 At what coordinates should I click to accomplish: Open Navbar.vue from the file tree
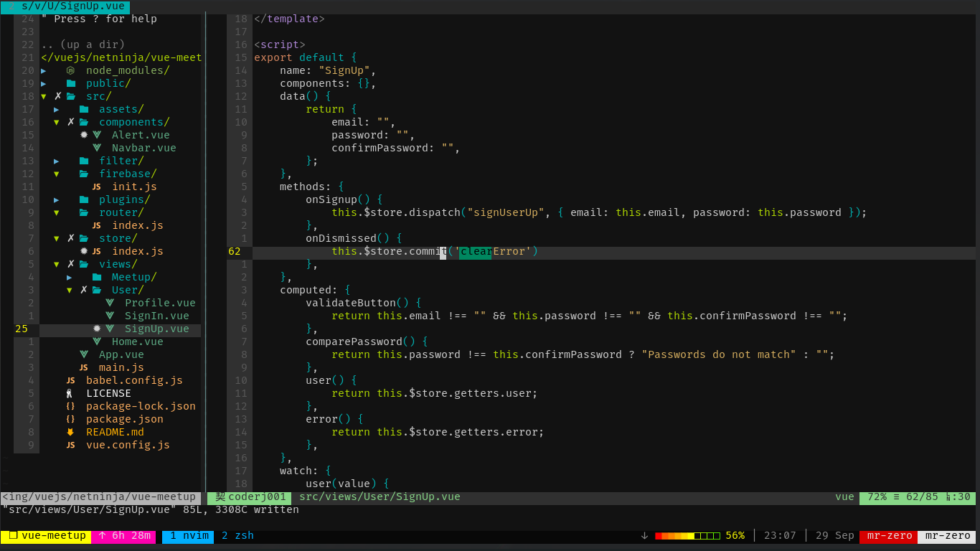[x=144, y=148]
